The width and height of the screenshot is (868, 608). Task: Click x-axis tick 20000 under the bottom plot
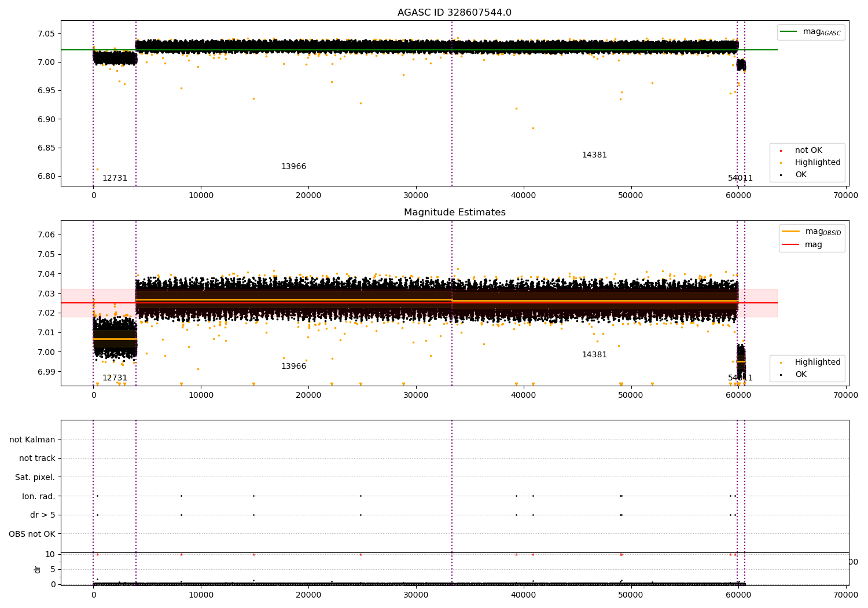308,595
